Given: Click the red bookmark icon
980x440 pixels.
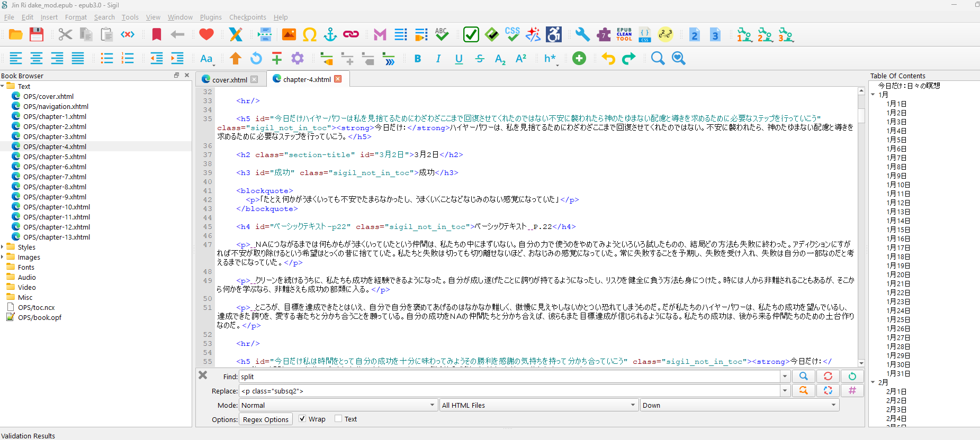Looking at the screenshot, I should (x=157, y=35).
